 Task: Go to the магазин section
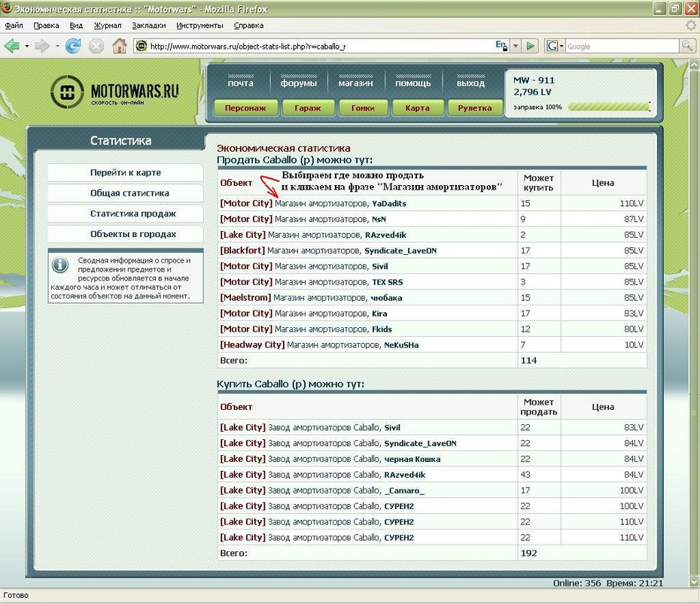pos(355,83)
